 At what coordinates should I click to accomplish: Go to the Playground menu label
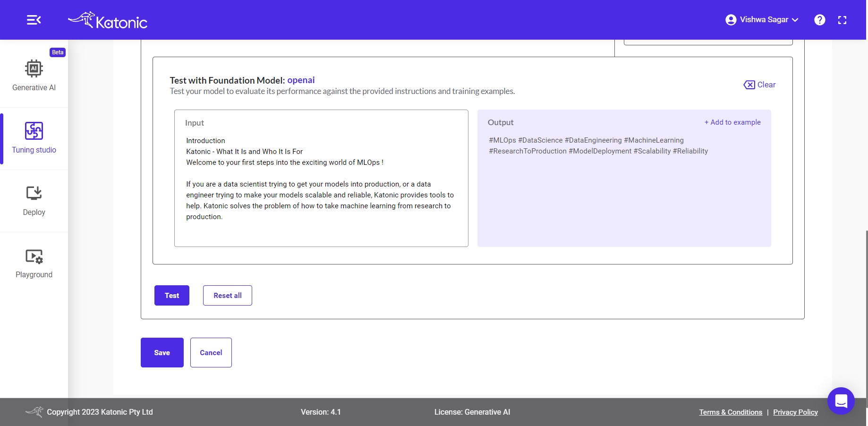34,274
